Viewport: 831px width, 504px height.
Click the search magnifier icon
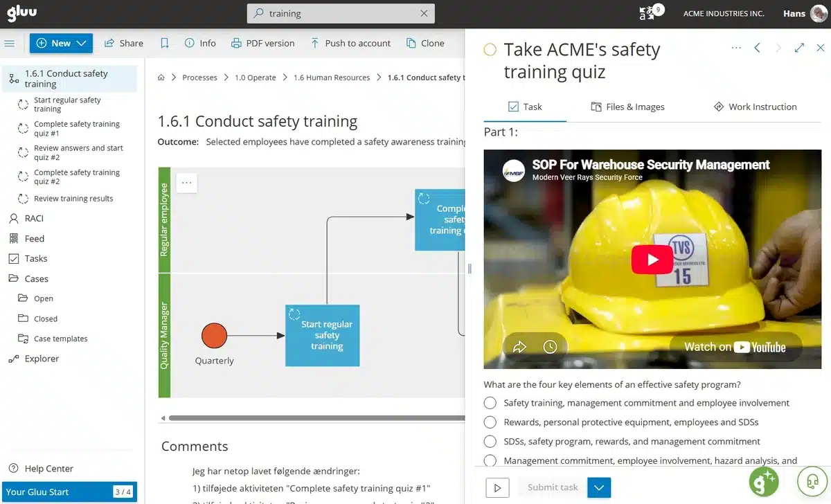[x=258, y=13]
